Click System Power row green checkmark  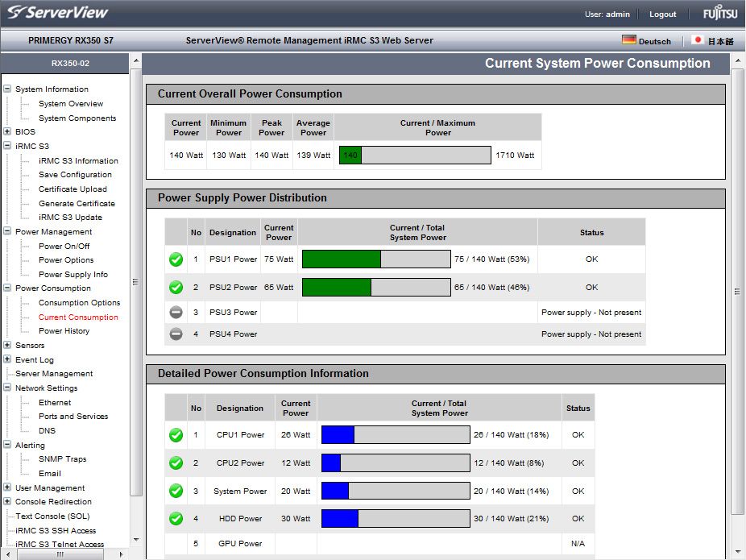pyautogui.click(x=176, y=491)
